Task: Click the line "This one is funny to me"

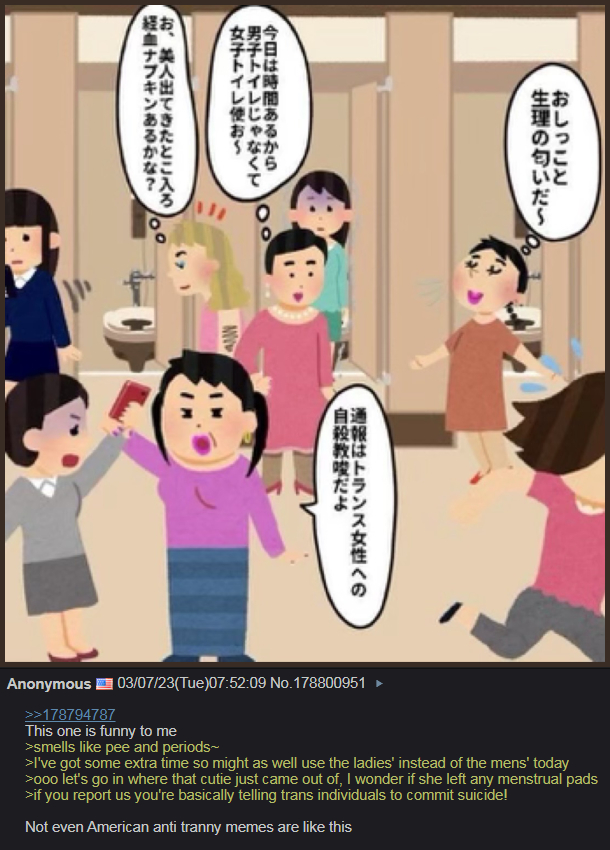Action: 101,731
